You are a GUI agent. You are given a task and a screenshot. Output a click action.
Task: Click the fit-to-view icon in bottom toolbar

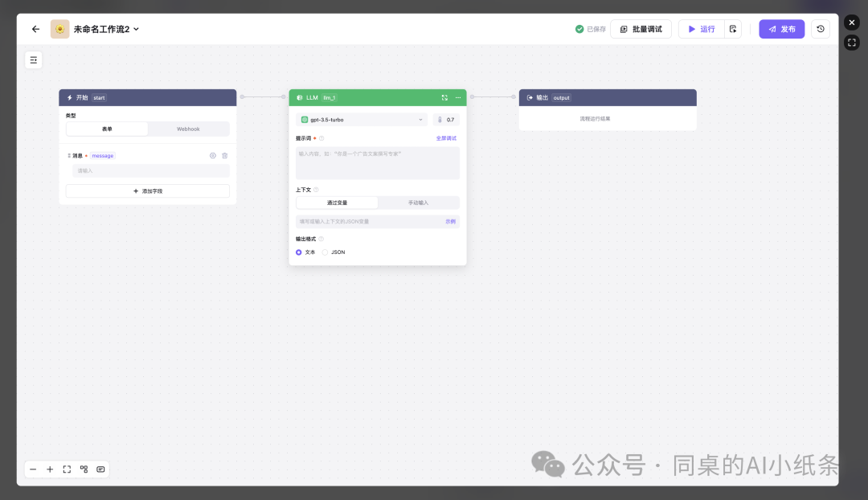(x=67, y=469)
